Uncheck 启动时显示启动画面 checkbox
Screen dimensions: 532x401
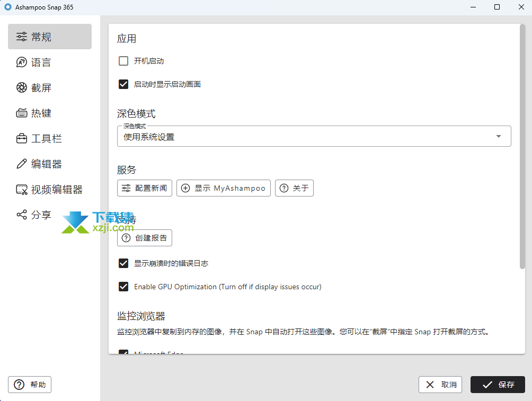pos(123,84)
